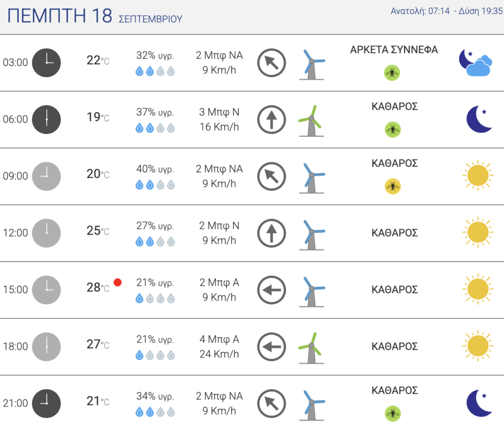504x428 pixels.
Task: Click the humidity droplets at 12:00
Action: (x=155, y=242)
